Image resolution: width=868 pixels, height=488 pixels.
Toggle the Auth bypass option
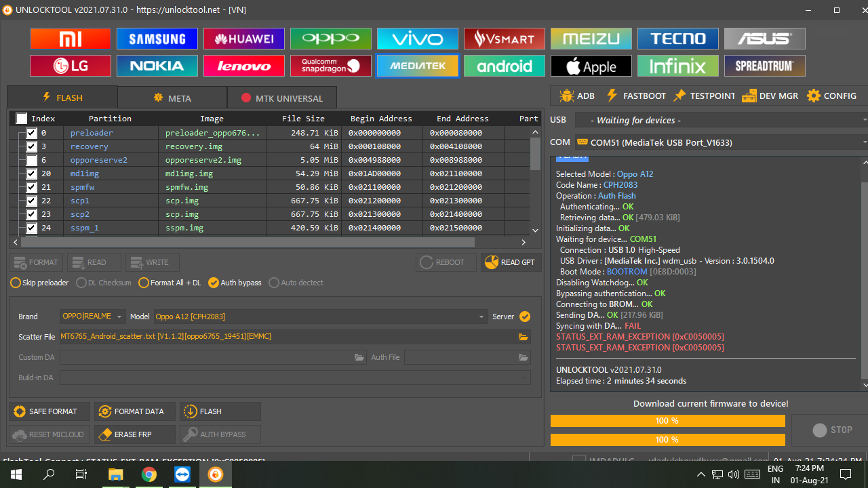(235, 283)
